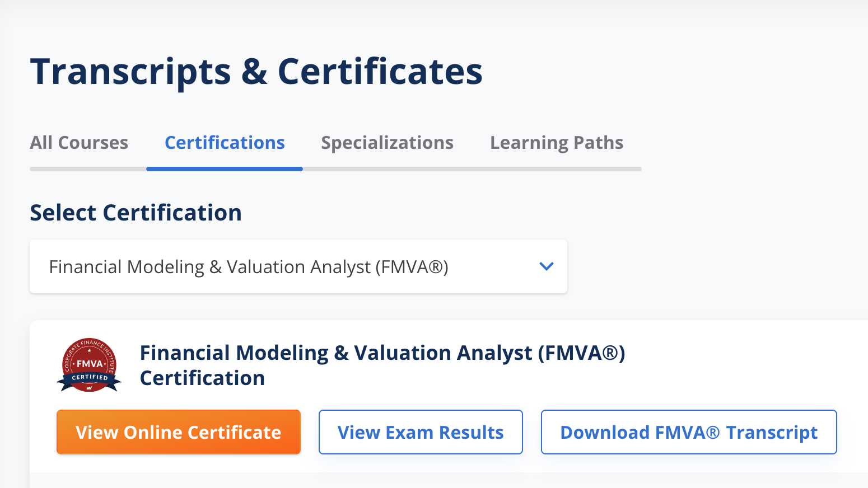Image resolution: width=868 pixels, height=488 pixels.
Task: Click the FMVA Certified badge icon
Action: (x=89, y=364)
